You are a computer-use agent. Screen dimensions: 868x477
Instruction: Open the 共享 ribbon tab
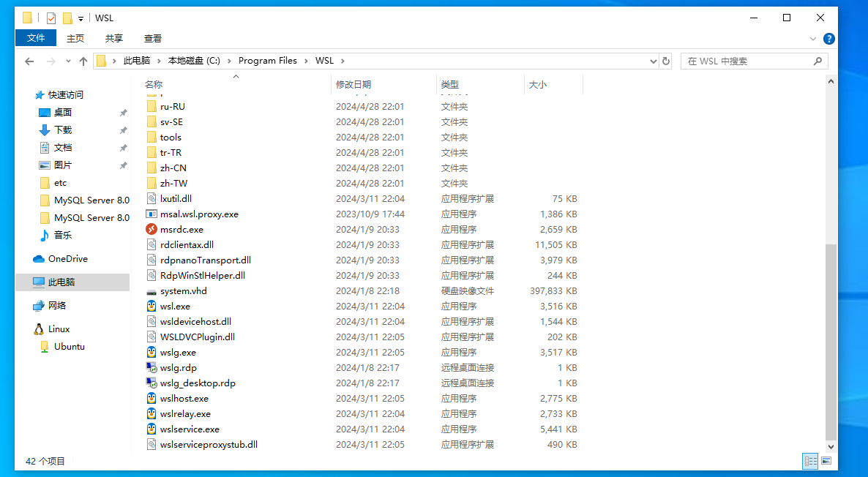pyautogui.click(x=114, y=38)
